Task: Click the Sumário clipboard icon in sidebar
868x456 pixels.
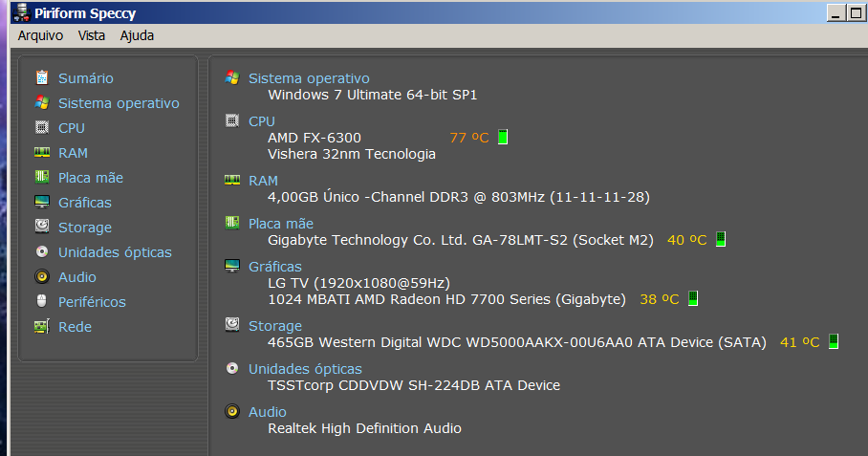Action: (42, 77)
